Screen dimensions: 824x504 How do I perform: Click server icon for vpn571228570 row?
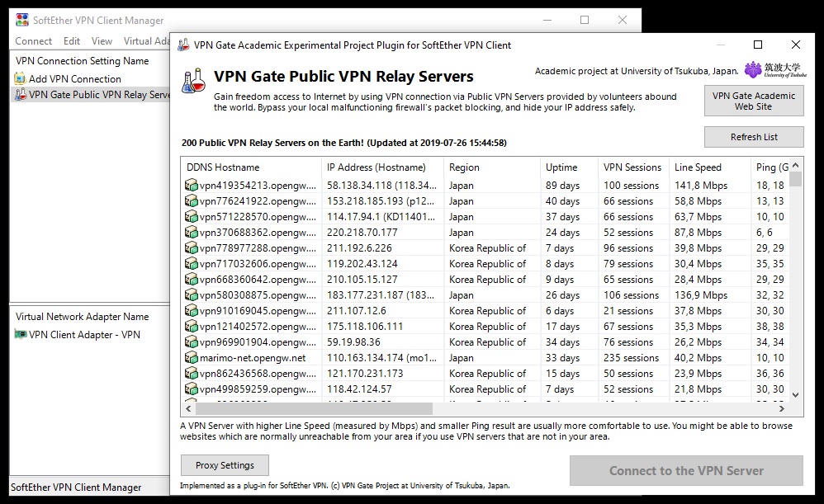point(192,216)
